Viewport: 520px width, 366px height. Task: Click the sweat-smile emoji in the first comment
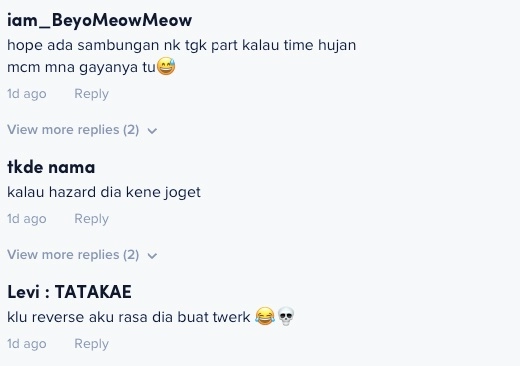coord(166,66)
